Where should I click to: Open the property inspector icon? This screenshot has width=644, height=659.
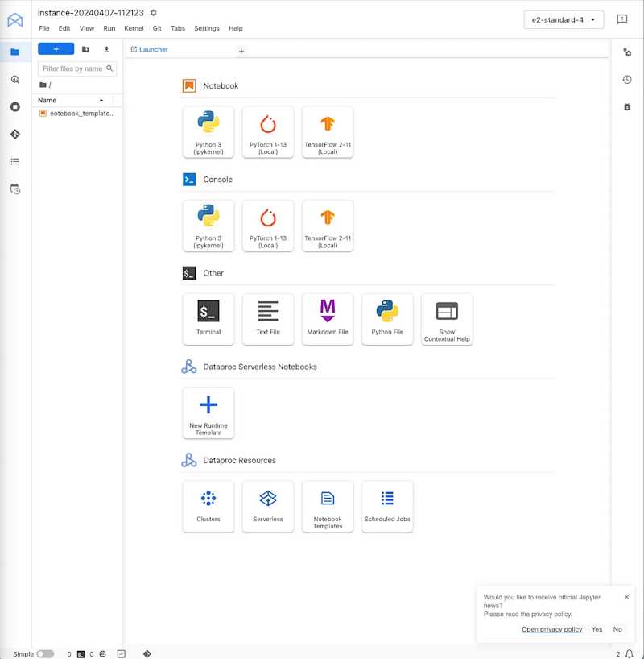(x=627, y=52)
